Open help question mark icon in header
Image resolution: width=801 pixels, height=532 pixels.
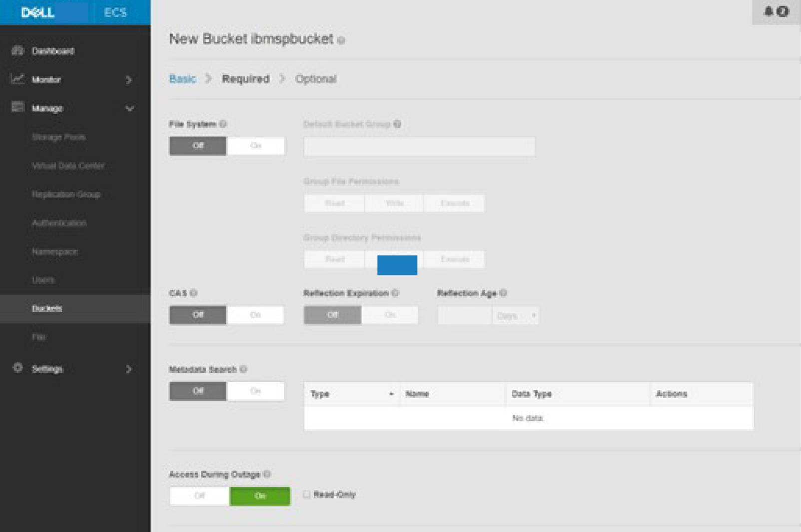[x=783, y=11]
